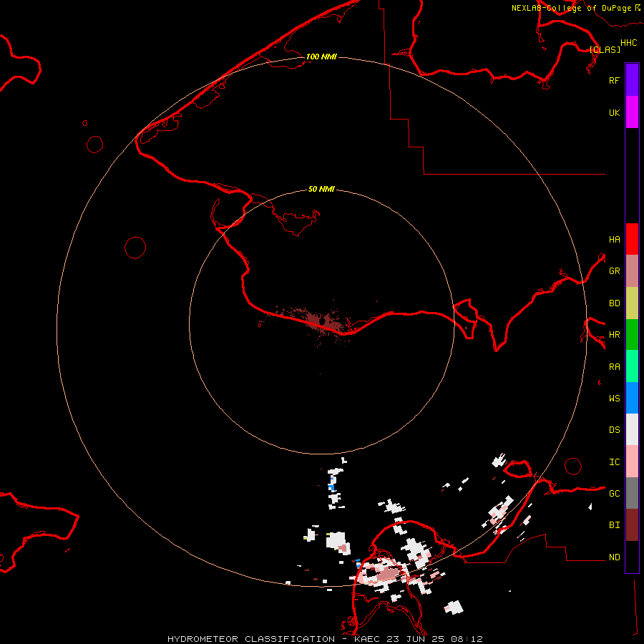
Task: Click the WS legend label
Action: (x=614, y=399)
